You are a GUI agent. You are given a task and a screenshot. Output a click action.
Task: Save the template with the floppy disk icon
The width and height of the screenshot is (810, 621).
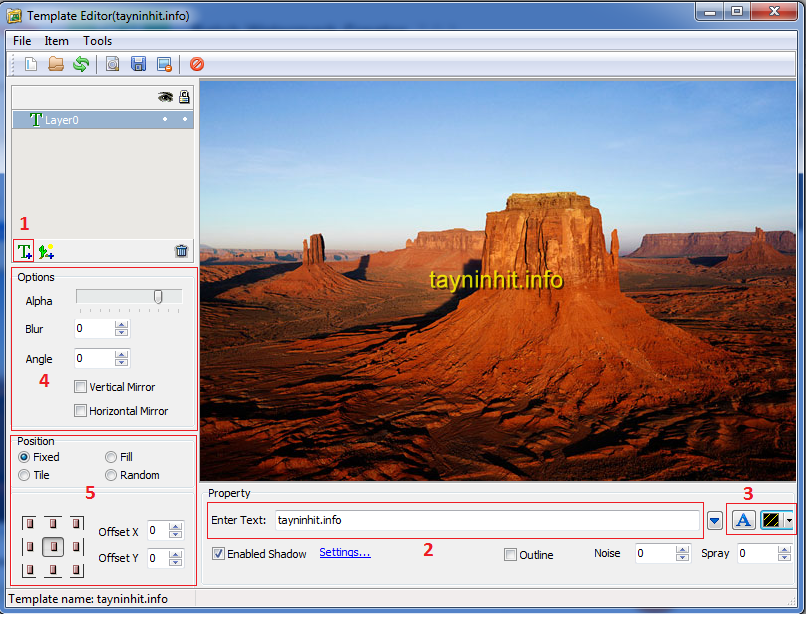pyautogui.click(x=138, y=64)
